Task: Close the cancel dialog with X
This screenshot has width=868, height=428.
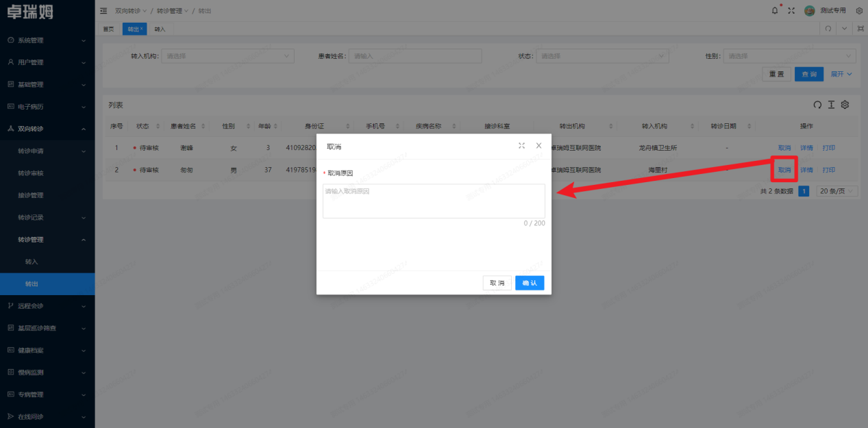Action: pyautogui.click(x=538, y=146)
